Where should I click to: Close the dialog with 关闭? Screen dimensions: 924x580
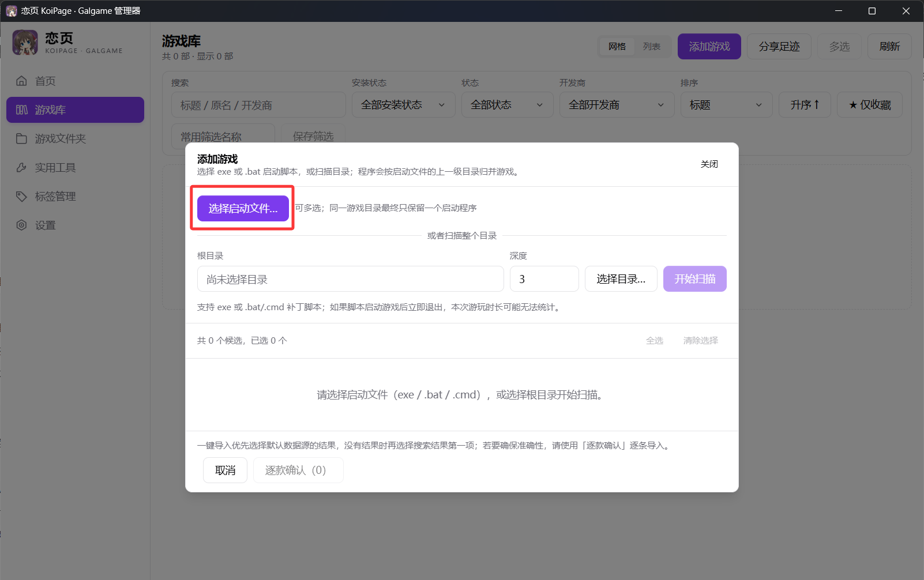pos(709,164)
